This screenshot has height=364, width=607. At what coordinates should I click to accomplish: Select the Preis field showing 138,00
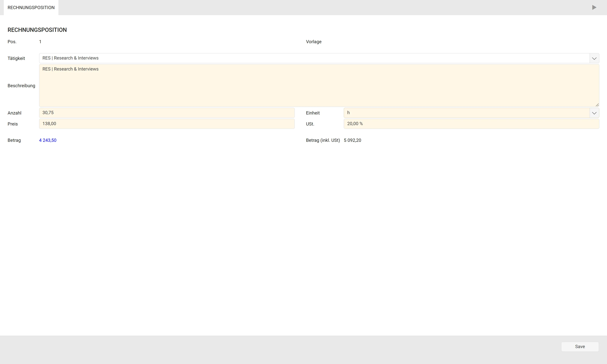[167, 124]
